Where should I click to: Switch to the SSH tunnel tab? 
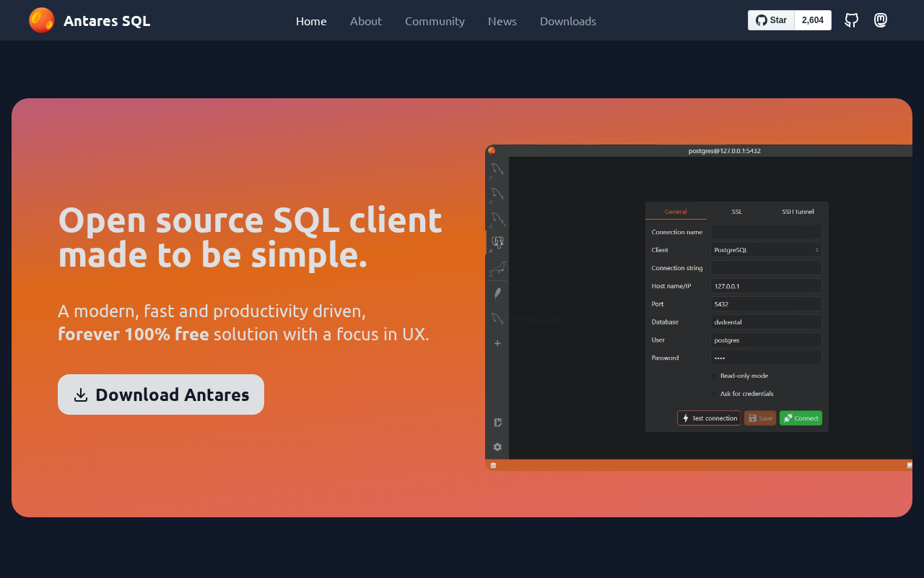798,212
